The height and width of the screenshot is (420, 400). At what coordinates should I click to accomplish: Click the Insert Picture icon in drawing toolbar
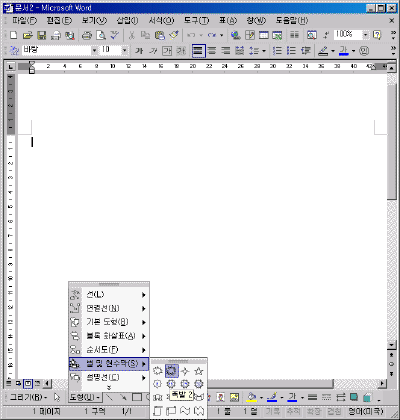coord(234,397)
